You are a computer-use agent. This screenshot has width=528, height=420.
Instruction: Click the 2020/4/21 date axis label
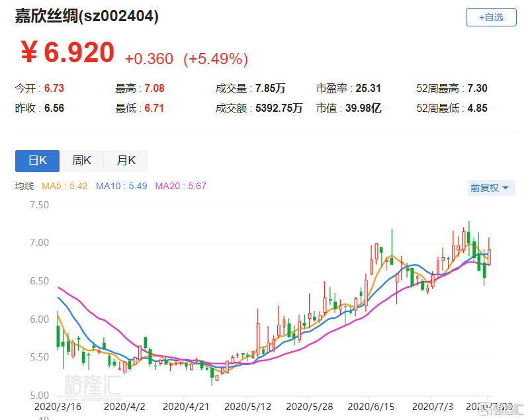(186, 407)
